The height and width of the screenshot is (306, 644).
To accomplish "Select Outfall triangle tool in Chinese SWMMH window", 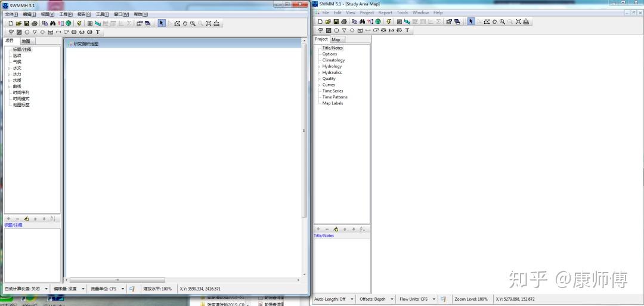I will tap(35, 32).
